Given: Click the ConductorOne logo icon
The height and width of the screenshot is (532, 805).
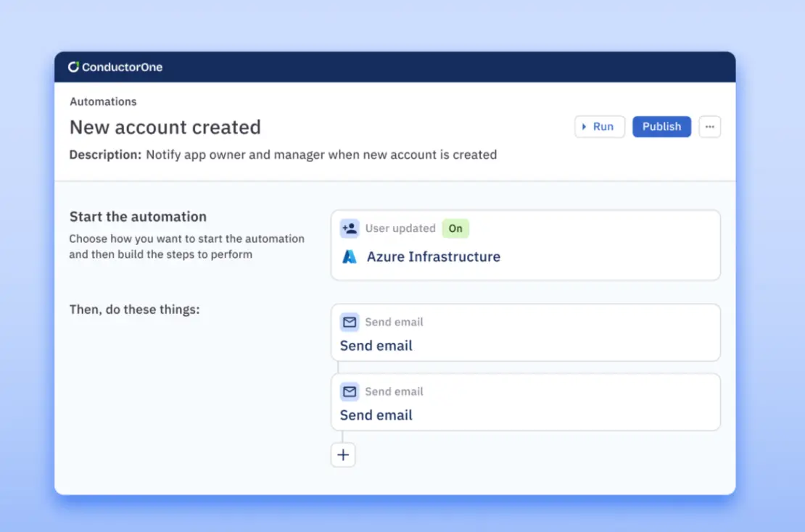Looking at the screenshot, I should (x=73, y=67).
